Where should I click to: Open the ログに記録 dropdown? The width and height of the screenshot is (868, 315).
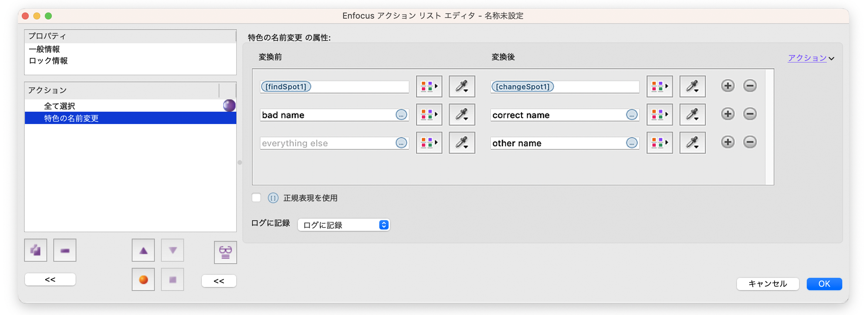point(344,225)
